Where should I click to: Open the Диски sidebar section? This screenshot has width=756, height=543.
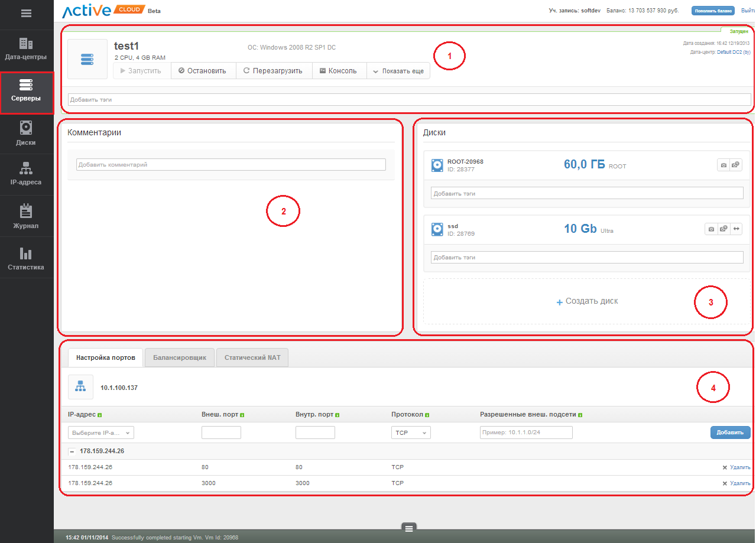point(26,133)
